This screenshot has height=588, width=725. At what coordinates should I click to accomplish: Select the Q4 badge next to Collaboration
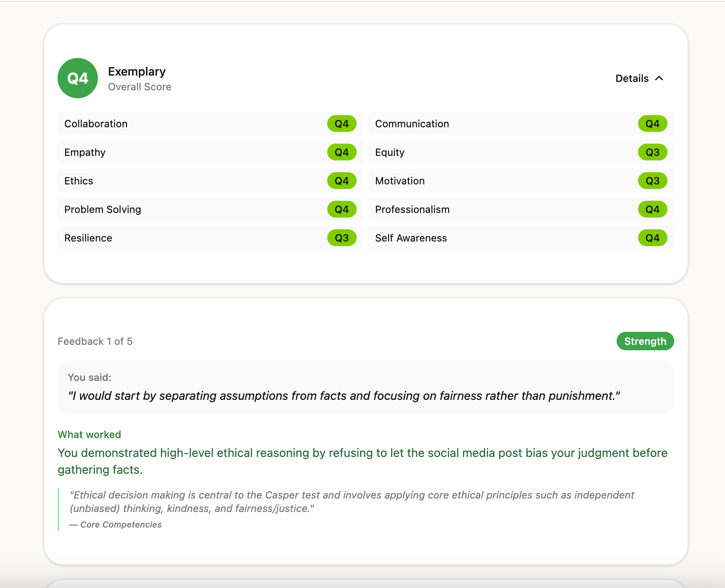point(342,123)
